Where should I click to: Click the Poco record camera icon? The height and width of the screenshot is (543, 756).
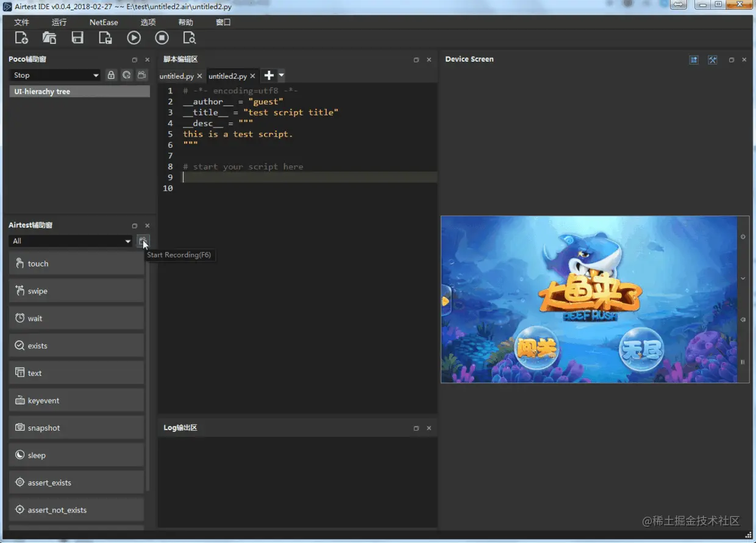(141, 75)
